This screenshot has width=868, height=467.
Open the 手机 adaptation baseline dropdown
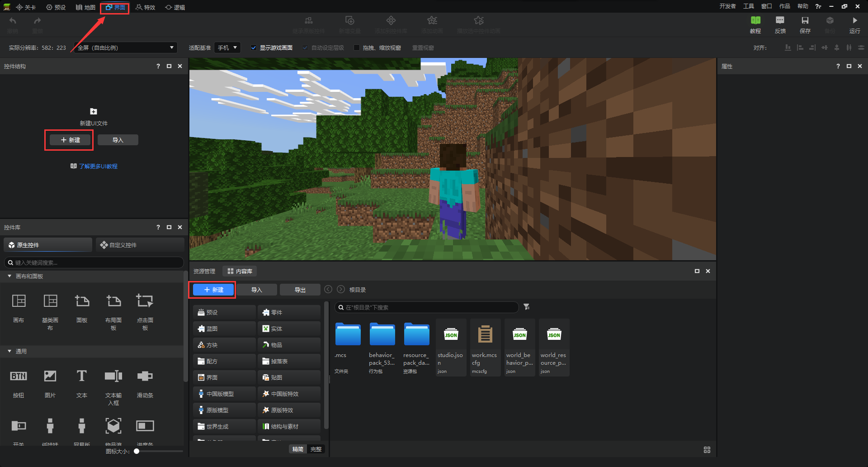[x=227, y=48]
